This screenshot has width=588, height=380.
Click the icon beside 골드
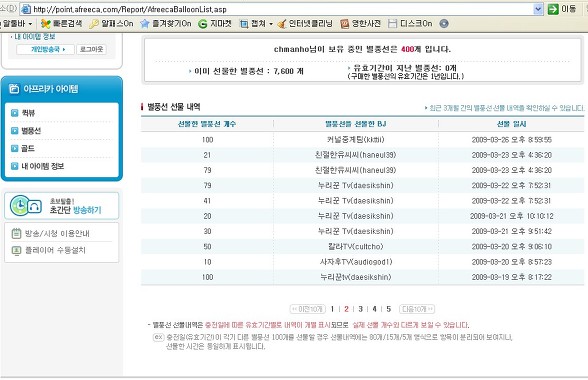click(x=14, y=149)
